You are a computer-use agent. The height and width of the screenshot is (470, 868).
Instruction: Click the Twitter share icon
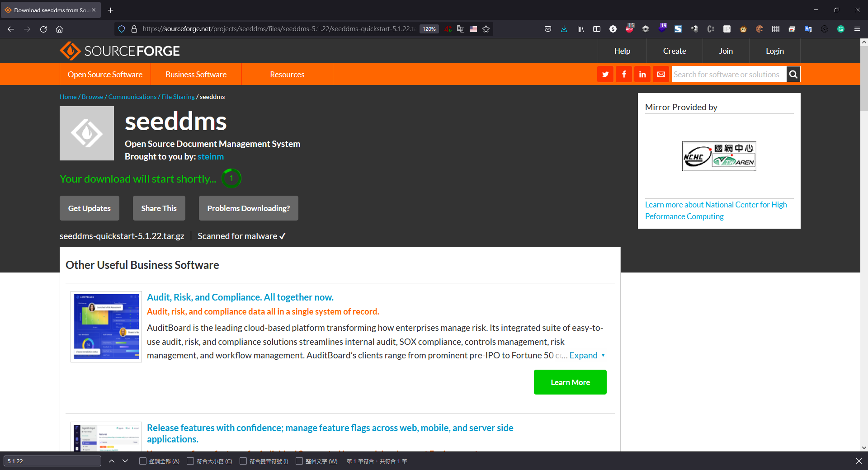click(x=605, y=75)
